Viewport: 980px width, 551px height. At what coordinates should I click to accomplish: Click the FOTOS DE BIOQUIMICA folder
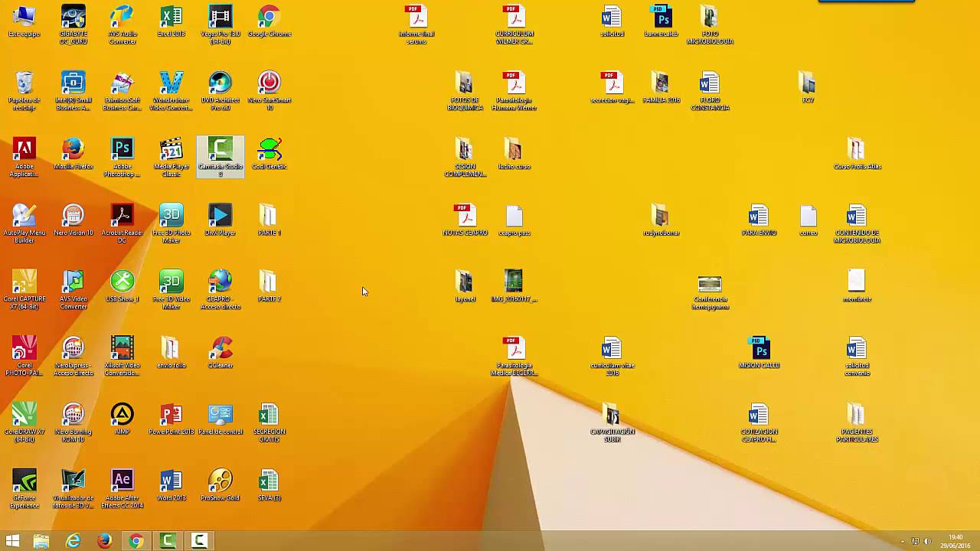465,92
